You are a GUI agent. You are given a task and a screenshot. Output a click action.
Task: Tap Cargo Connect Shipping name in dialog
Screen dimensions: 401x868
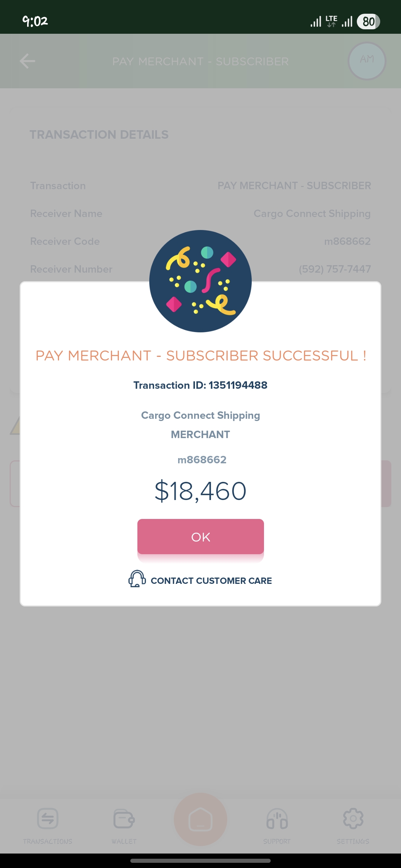(x=200, y=415)
